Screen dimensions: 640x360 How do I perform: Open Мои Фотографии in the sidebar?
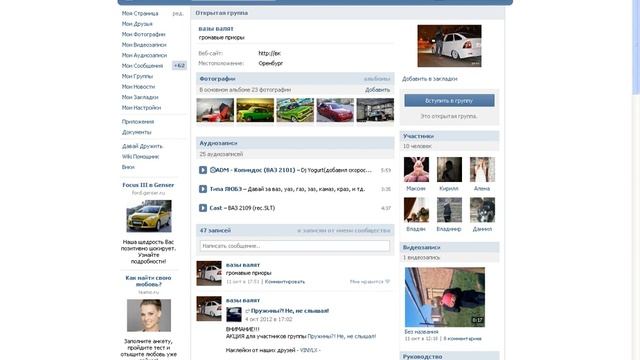tap(143, 35)
